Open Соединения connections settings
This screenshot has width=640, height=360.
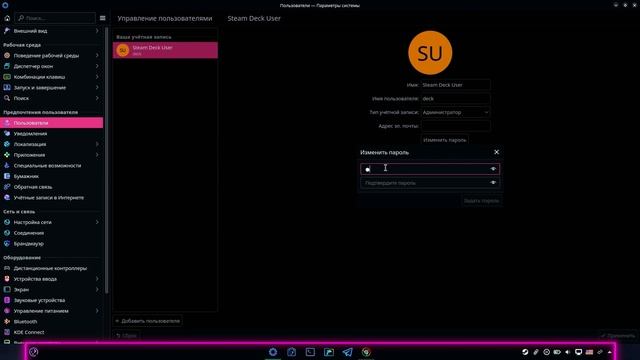point(28,233)
